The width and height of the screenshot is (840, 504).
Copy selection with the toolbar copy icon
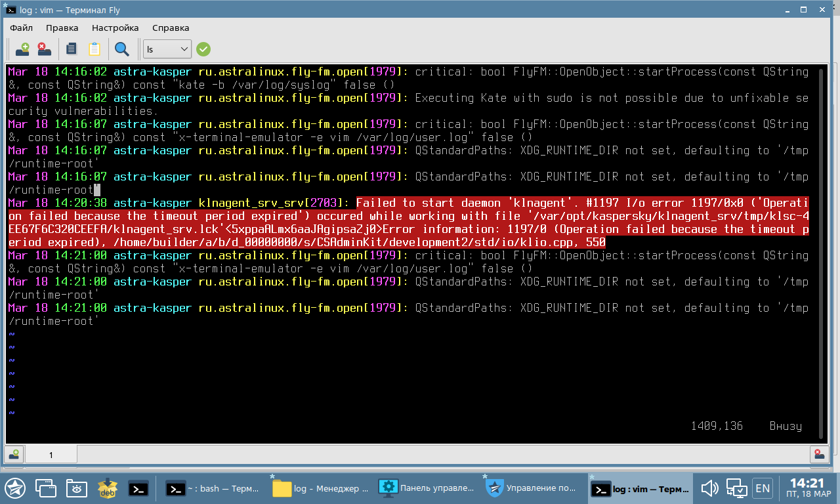(x=72, y=49)
